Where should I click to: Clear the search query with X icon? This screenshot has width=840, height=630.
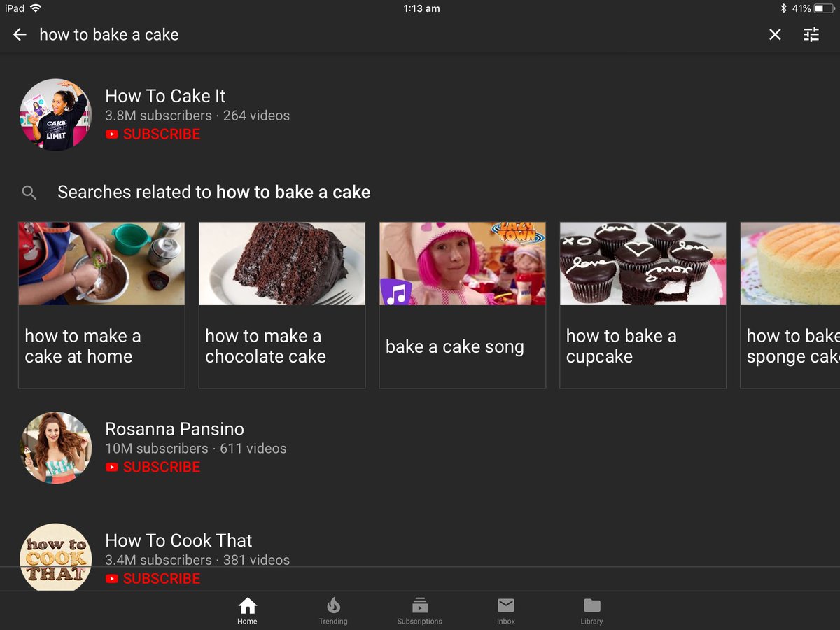pos(775,34)
